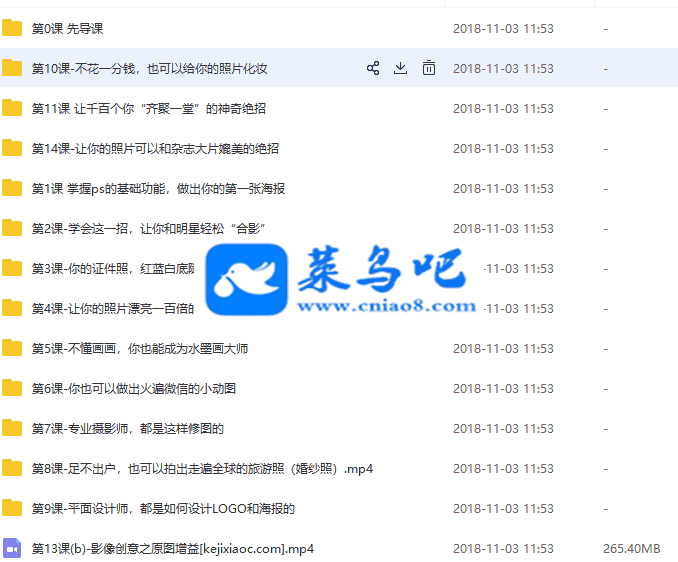
Task: Open folder icon for 第3课 row
Action: pos(12,268)
